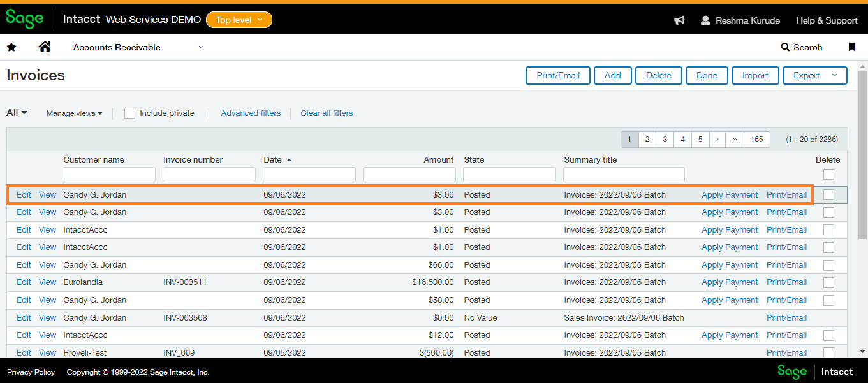Click the Delete button
The height and width of the screenshot is (383, 868).
click(x=659, y=75)
